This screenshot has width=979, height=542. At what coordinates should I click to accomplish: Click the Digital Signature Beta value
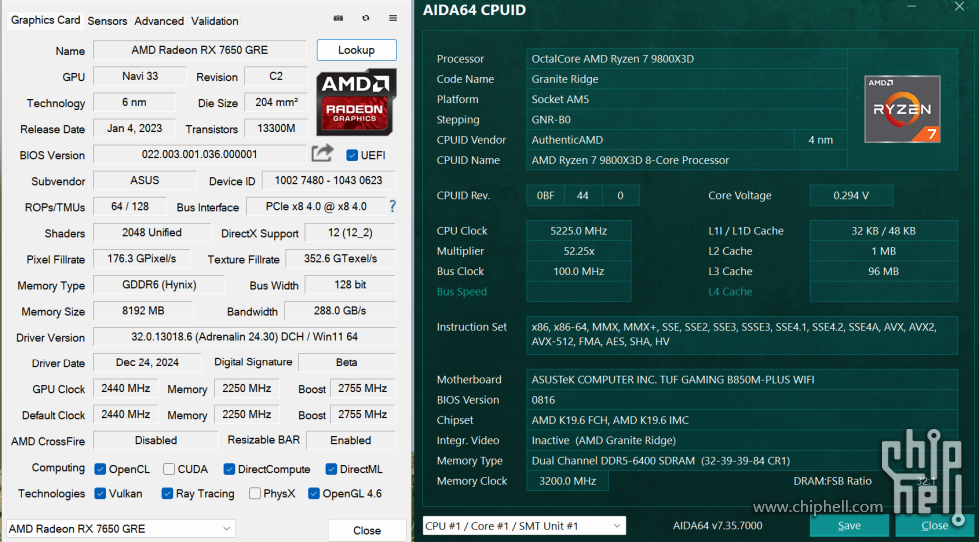(347, 362)
